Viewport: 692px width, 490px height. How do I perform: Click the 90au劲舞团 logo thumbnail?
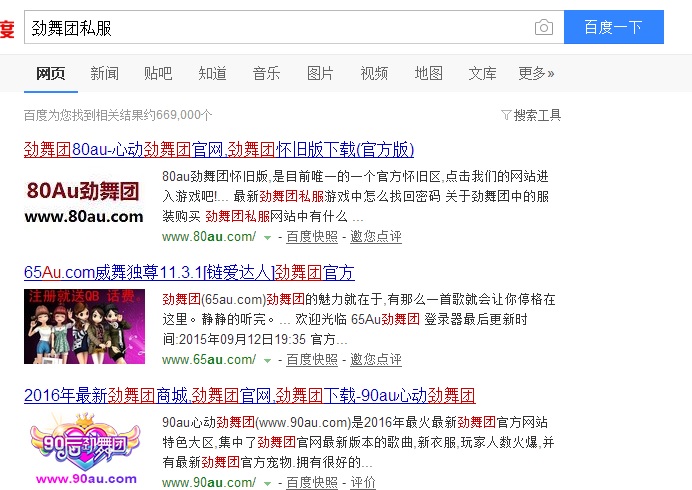point(84,449)
